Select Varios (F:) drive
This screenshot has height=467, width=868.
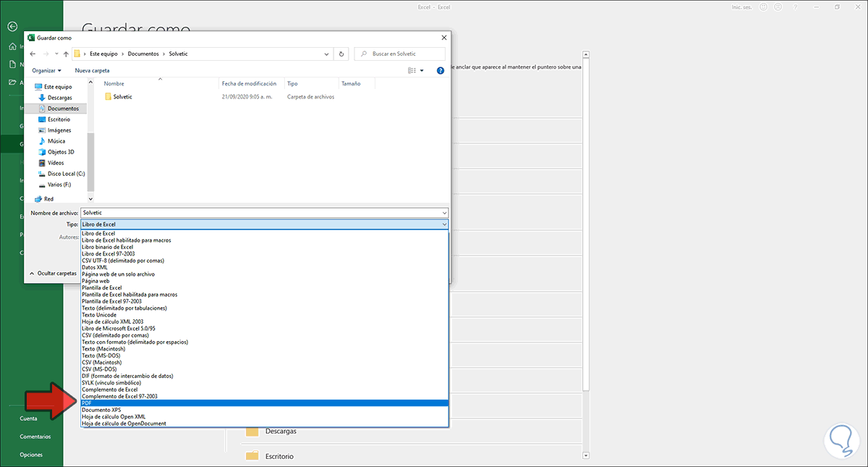tap(59, 185)
